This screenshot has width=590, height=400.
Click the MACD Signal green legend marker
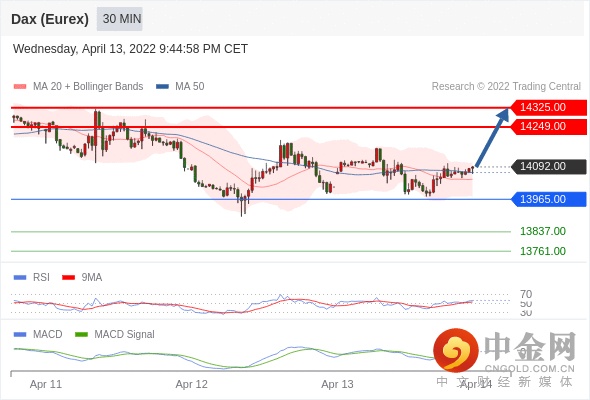81,335
